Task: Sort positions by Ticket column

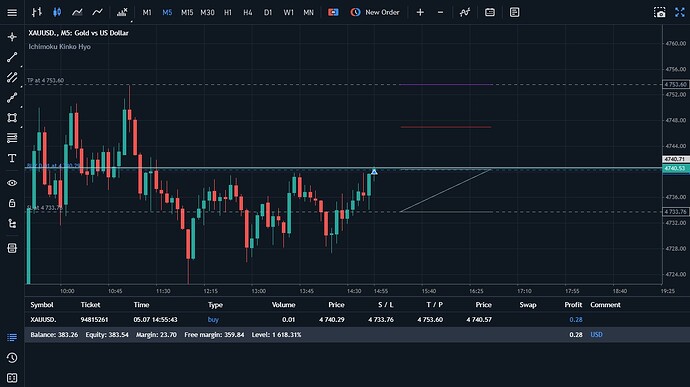Action: pyautogui.click(x=90, y=305)
